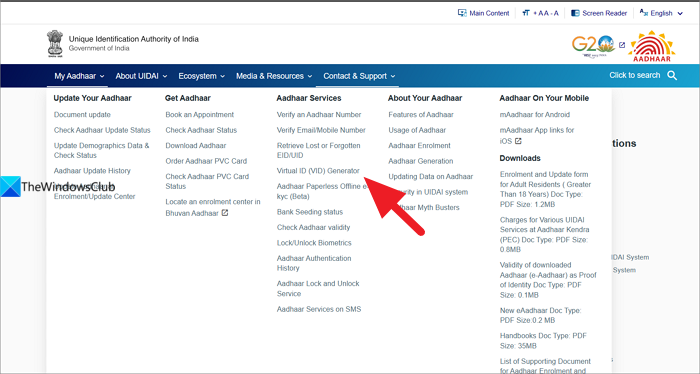This screenshot has height=374, width=700.
Task: Click external link icon after iOS
Action: (x=518, y=141)
